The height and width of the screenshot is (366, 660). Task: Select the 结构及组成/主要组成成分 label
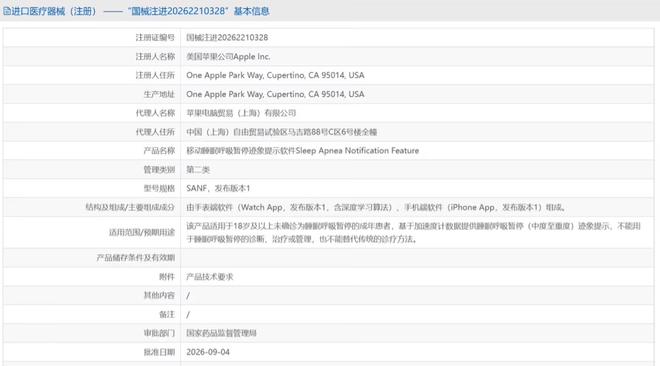130,207
